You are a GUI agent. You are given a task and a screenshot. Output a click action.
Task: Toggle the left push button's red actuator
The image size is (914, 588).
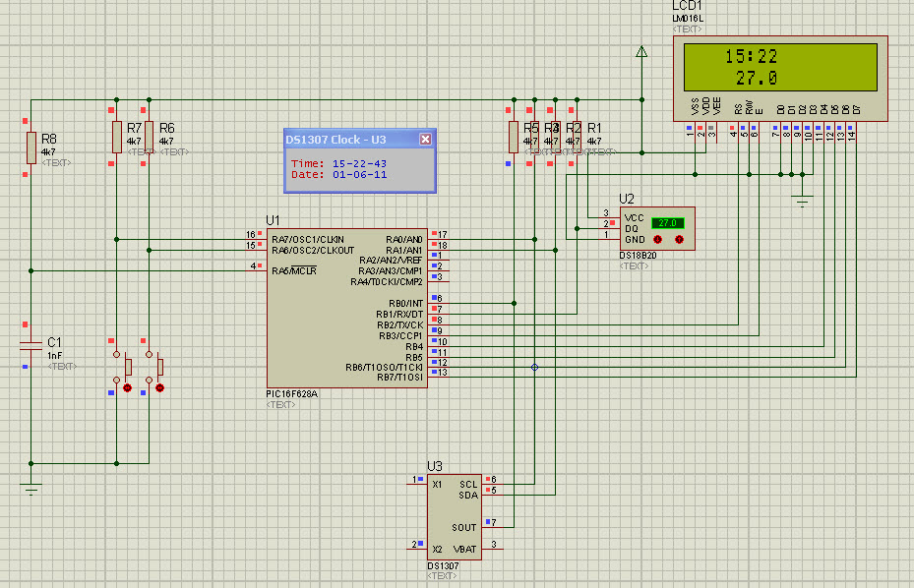coord(127,388)
